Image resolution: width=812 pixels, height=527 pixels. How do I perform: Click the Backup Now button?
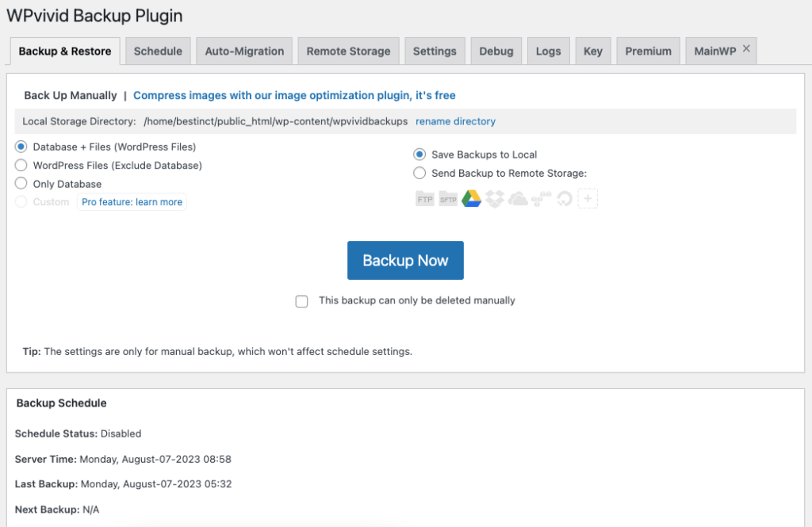coord(405,260)
